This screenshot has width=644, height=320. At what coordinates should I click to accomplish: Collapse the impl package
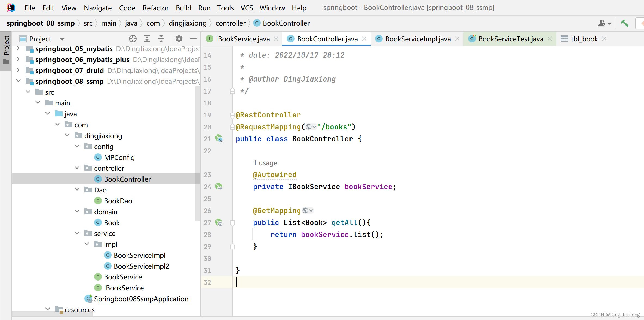(87, 244)
